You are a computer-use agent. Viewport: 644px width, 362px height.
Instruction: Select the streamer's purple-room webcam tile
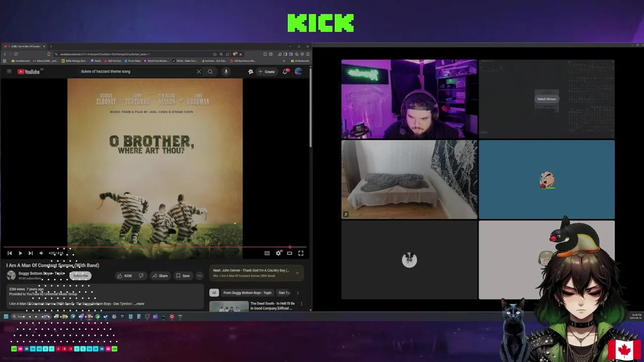click(409, 99)
